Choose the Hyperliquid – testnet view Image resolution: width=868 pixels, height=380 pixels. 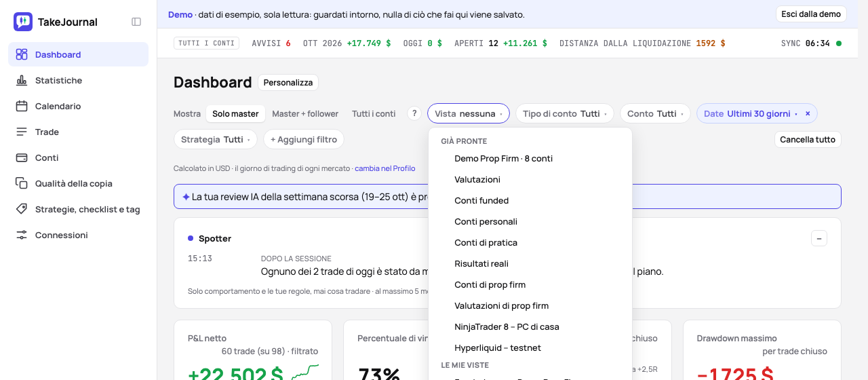(530, 348)
